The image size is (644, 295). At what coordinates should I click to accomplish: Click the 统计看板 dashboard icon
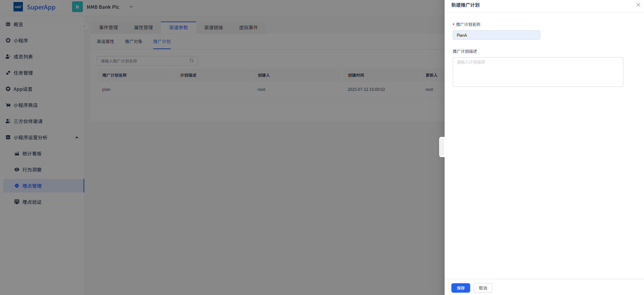(x=17, y=153)
